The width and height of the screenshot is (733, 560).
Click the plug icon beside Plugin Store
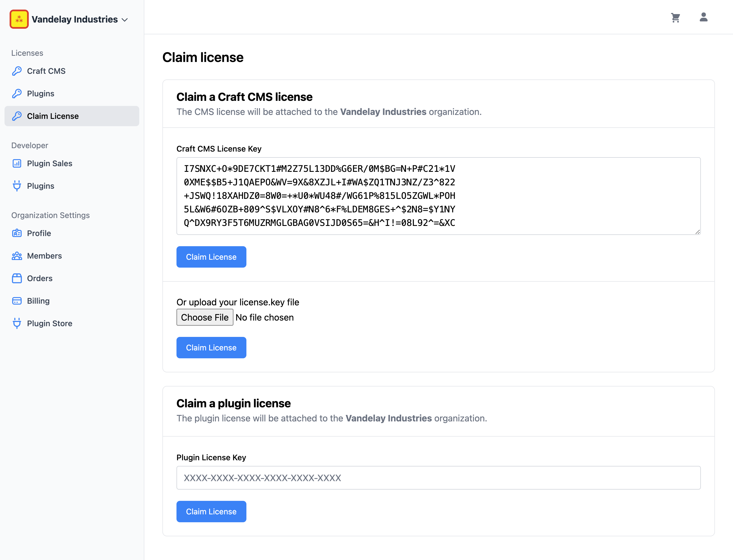click(17, 323)
